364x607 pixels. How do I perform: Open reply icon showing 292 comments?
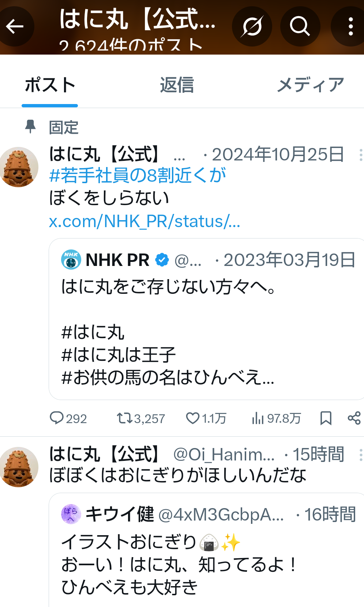57,418
